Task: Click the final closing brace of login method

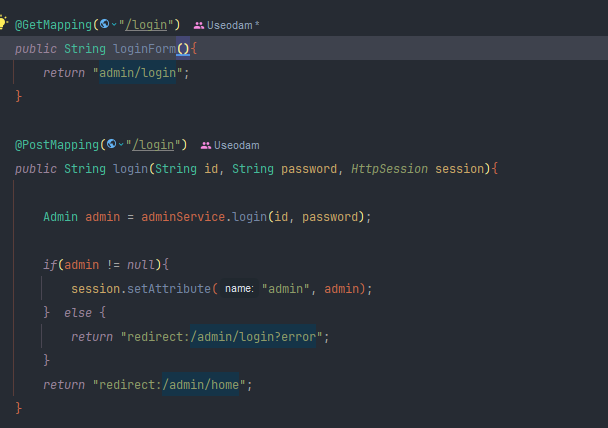Action: click(x=18, y=408)
